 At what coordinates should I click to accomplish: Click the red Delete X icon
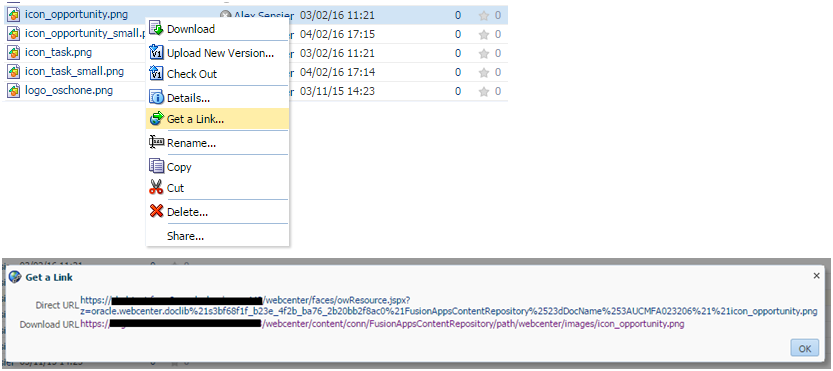click(x=156, y=212)
